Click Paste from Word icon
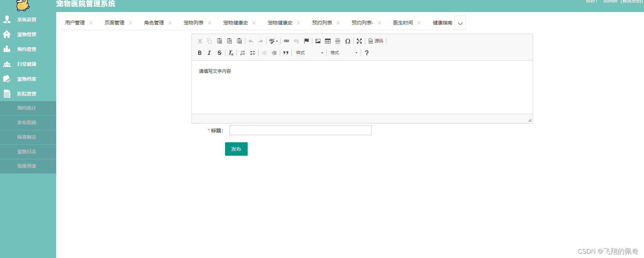Image resolution: width=644 pixels, height=258 pixels. coord(239,41)
